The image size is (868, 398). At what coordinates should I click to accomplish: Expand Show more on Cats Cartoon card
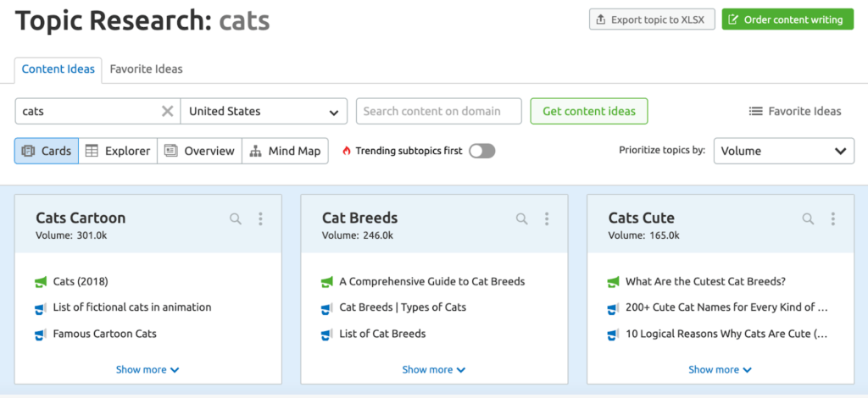tap(147, 369)
